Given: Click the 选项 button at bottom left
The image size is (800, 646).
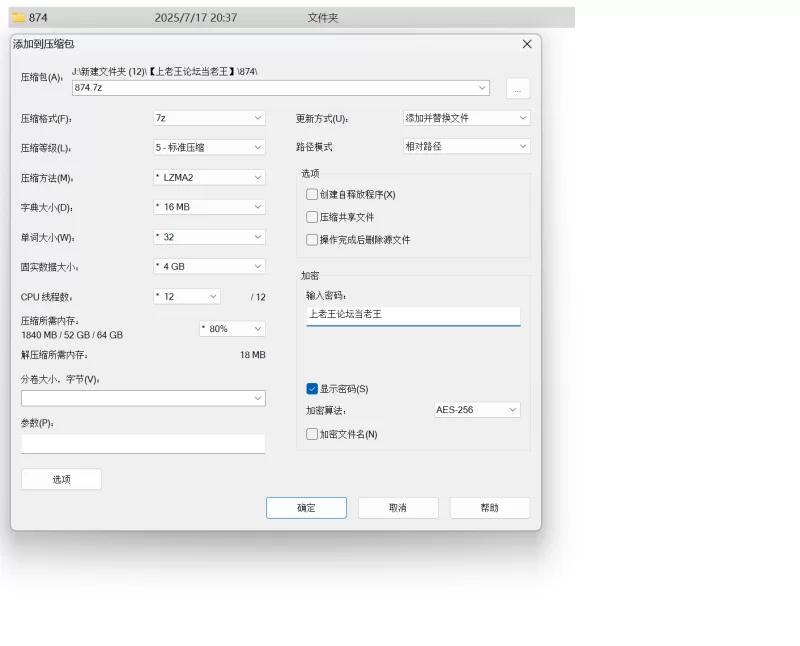Looking at the screenshot, I should [62, 479].
